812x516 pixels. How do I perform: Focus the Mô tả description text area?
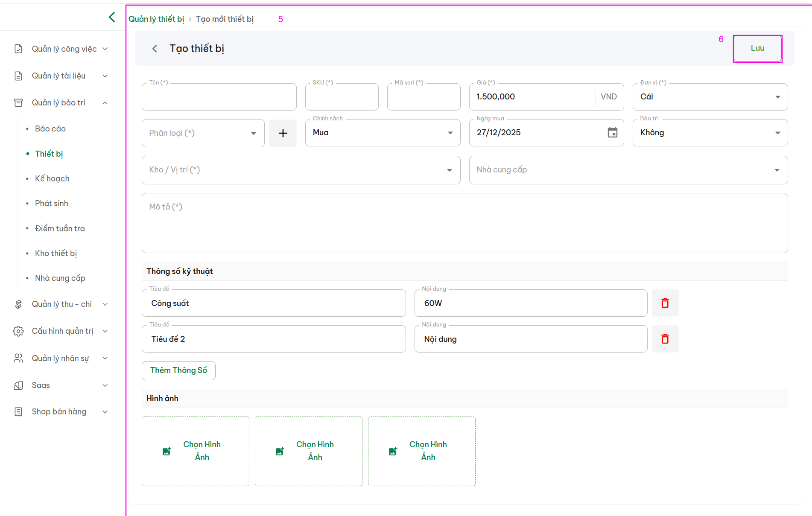(x=464, y=223)
